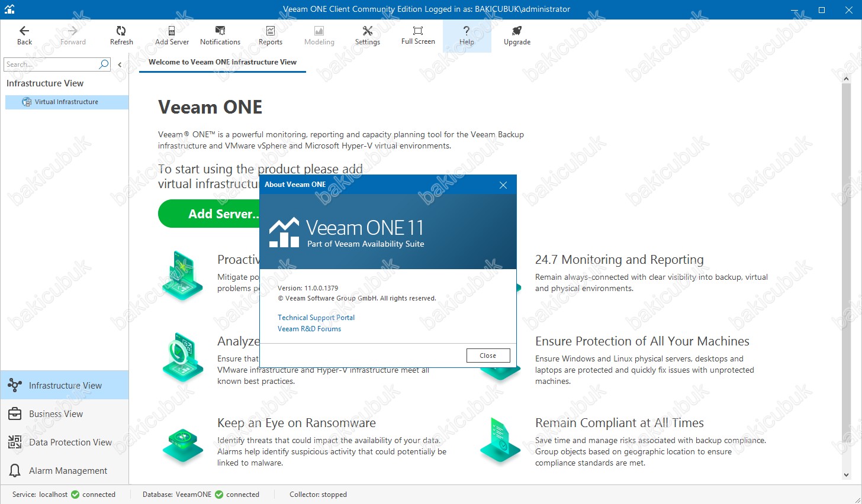The width and height of the screenshot is (862, 504).
Task: Go Back using the toolbar arrow
Action: [24, 35]
